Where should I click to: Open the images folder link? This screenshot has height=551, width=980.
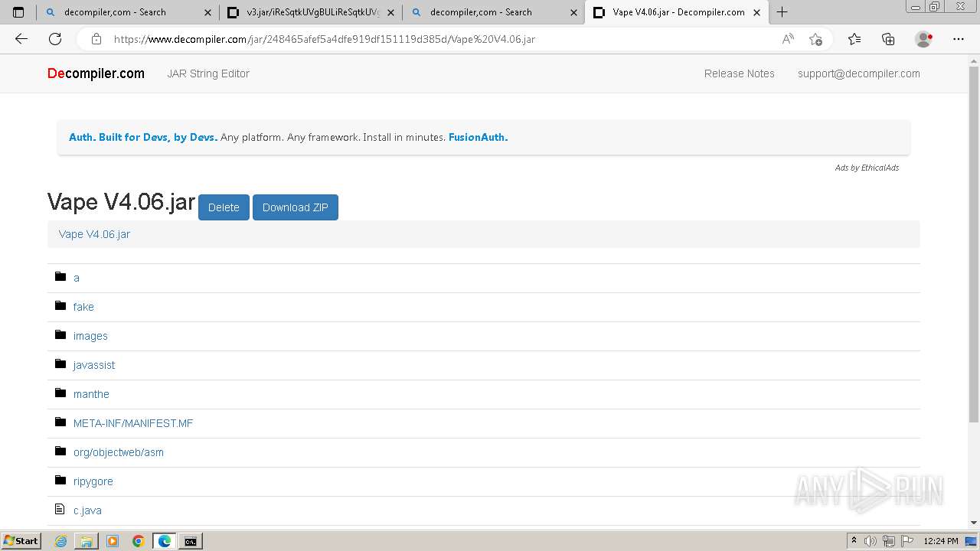click(x=90, y=336)
